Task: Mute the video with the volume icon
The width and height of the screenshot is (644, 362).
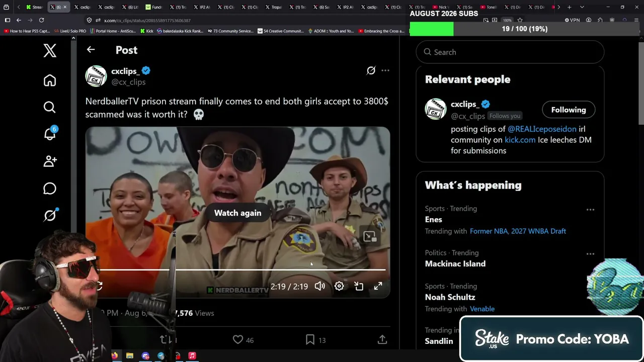Action: [319, 286]
